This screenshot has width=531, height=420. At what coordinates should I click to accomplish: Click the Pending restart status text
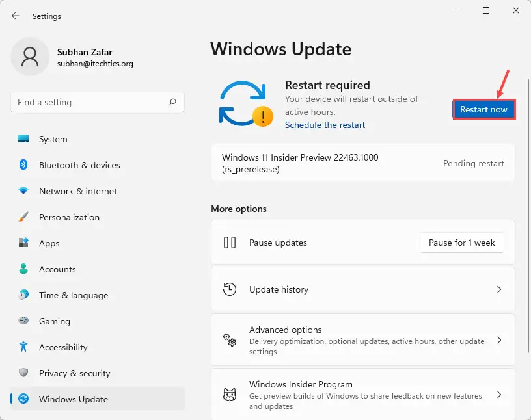pos(474,163)
